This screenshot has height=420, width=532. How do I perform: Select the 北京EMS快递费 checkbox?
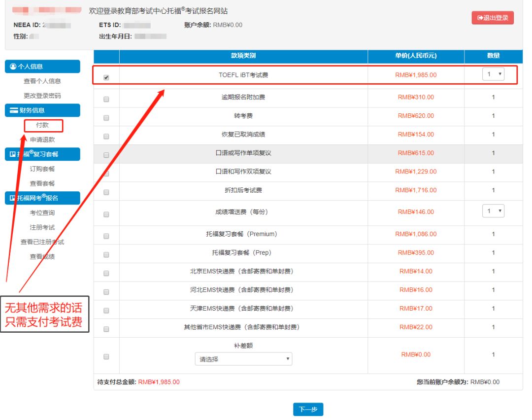106,274
